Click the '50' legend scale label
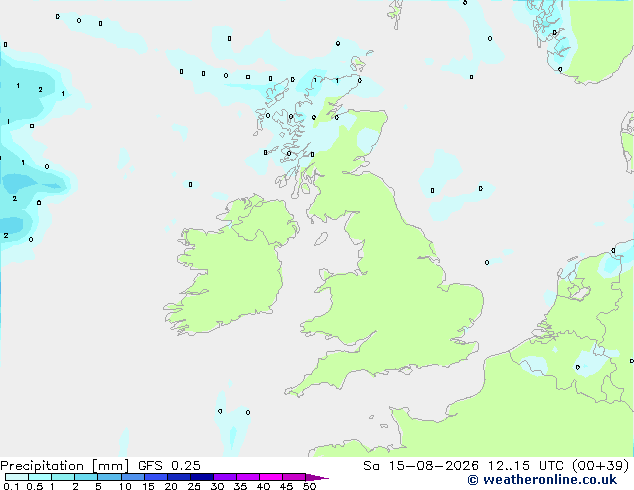634x490 pixels. 310,486
